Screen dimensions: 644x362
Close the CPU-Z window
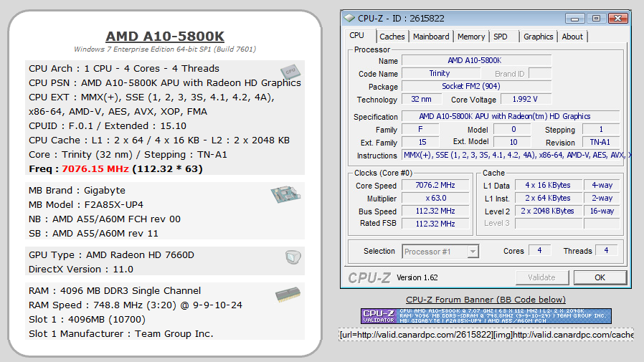click(617, 19)
